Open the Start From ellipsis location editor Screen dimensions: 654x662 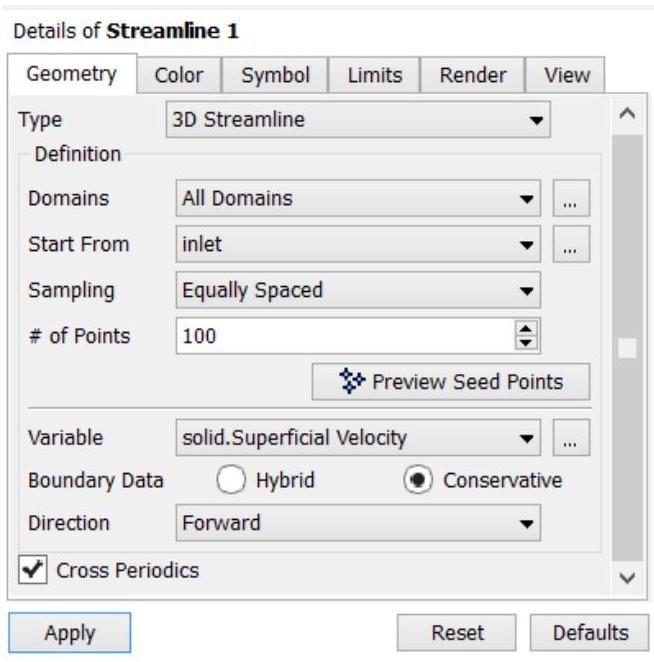(x=571, y=244)
